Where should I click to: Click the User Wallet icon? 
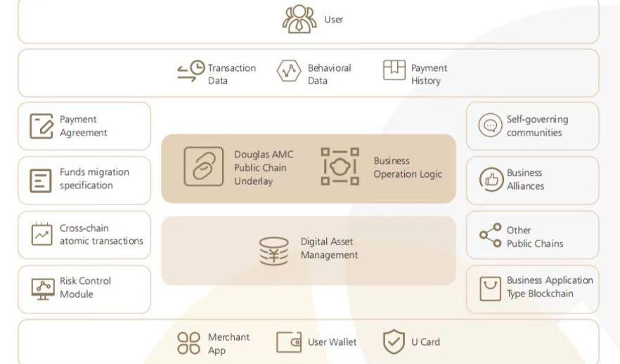pyautogui.click(x=289, y=342)
